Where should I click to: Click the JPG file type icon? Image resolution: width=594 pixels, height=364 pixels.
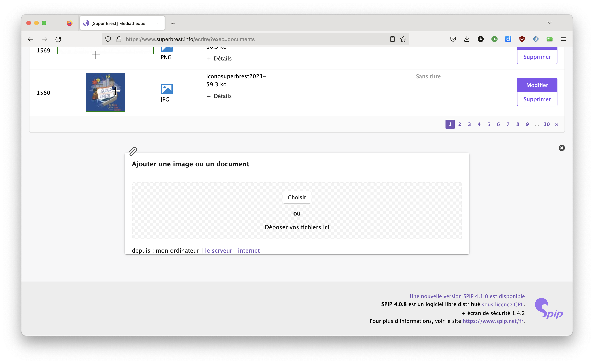(x=166, y=89)
